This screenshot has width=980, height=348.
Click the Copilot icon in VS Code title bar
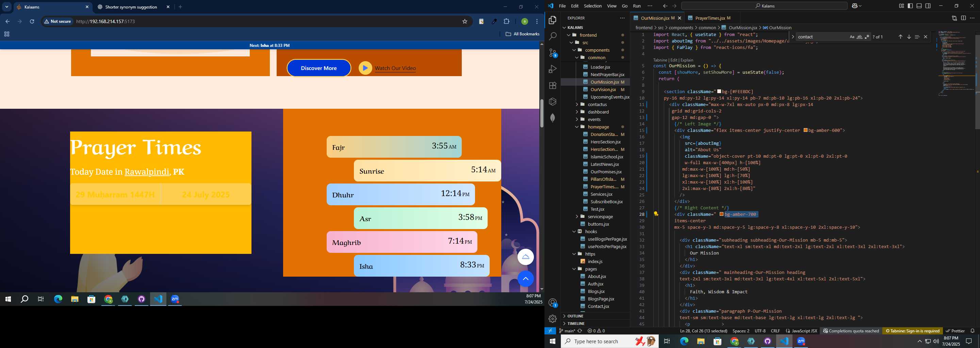pyautogui.click(x=854, y=6)
